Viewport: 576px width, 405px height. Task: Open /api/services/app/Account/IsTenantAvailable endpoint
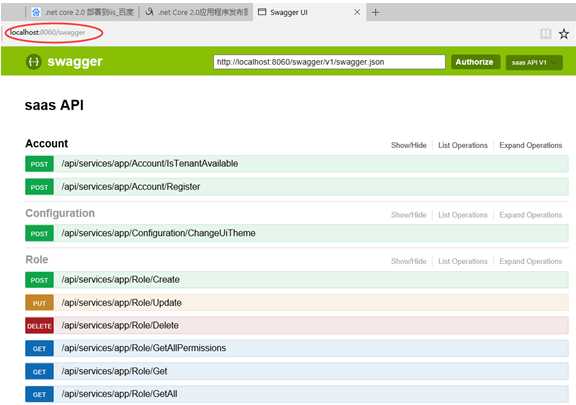[150, 164]
